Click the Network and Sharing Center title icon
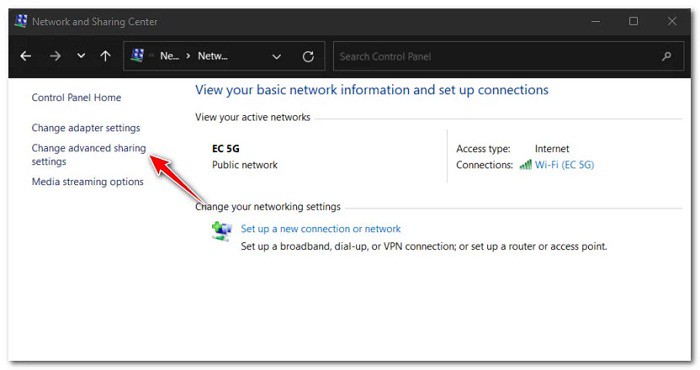Screen dimensions: 700x370 tap(21, 21)
